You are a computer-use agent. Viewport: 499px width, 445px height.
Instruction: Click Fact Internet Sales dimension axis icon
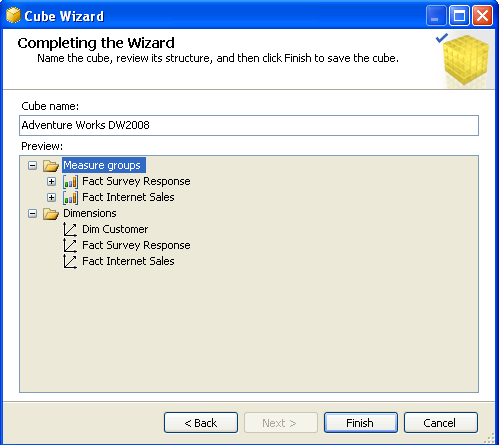click(70, 261)
